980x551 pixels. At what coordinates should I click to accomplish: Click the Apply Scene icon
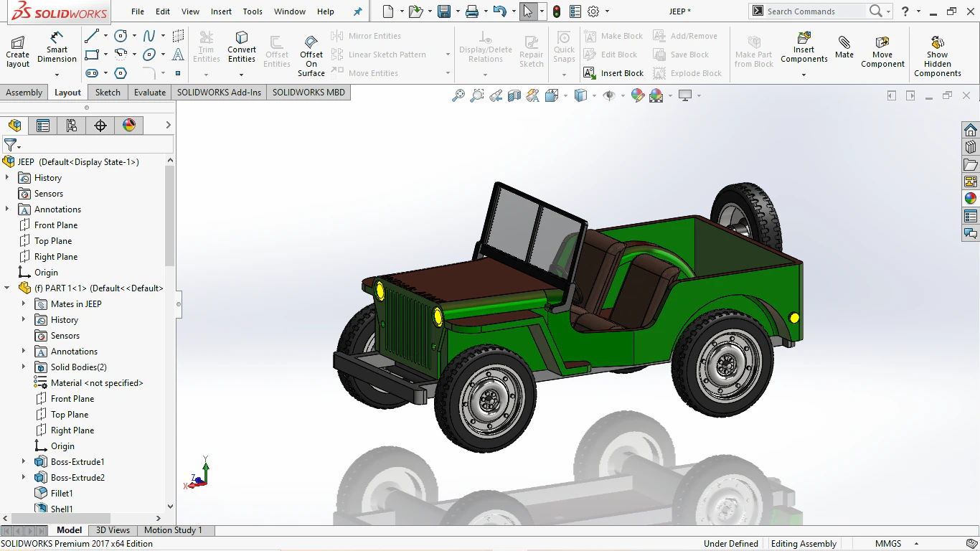656,95
